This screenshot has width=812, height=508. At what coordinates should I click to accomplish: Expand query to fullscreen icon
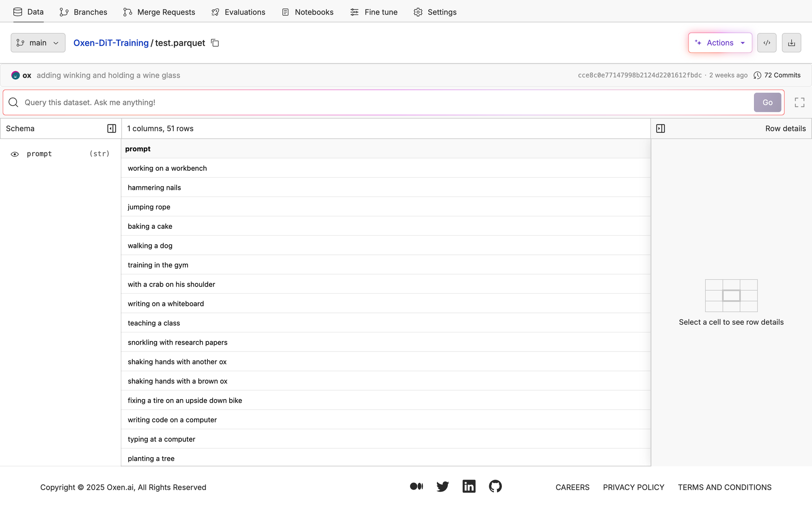(x=799, y=102)
